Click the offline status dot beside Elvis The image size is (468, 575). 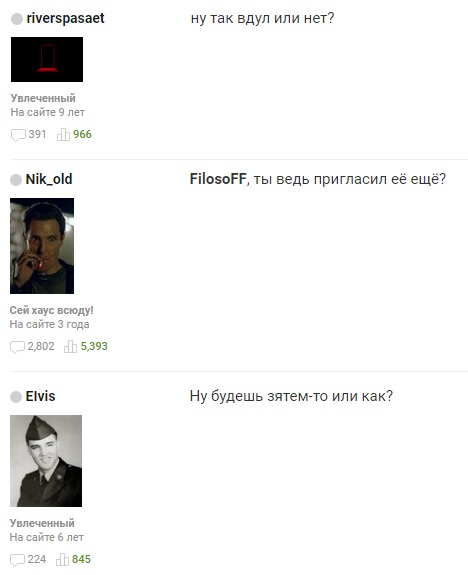click(16, 397)
